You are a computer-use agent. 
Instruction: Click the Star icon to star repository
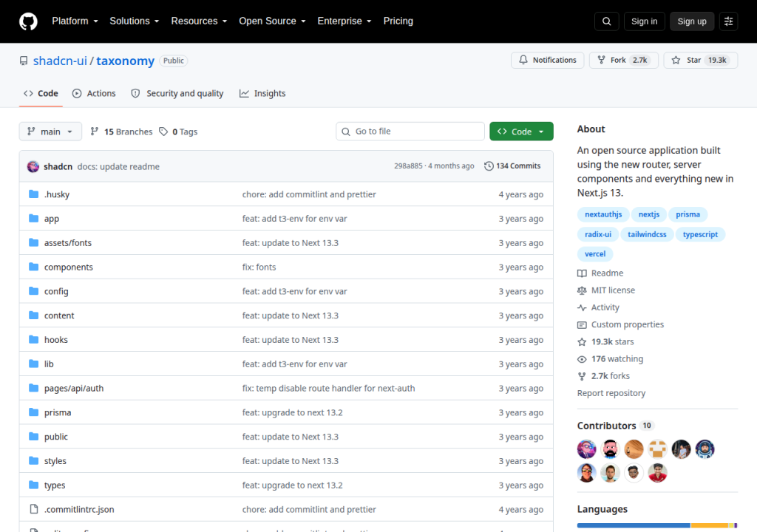click(x=676, y=60)
